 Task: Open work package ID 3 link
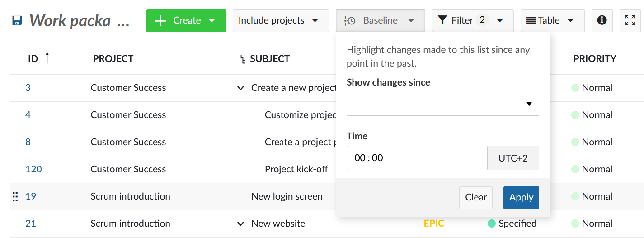(28, 88)
